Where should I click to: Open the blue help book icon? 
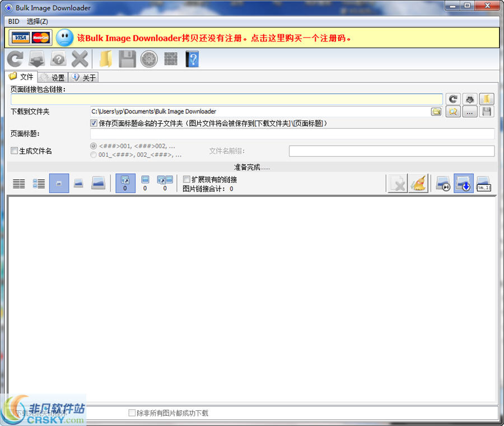pos(192,59)
